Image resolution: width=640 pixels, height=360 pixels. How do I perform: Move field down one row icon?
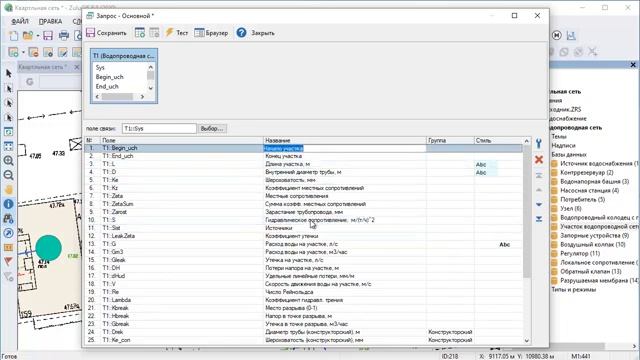pyautogui.click(x=539, y=204)
